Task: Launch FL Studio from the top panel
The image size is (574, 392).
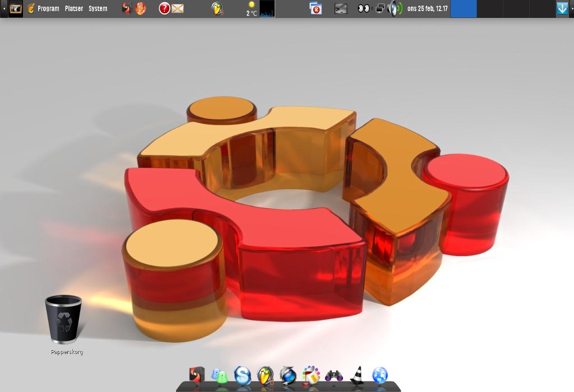Action: point(217,8)
